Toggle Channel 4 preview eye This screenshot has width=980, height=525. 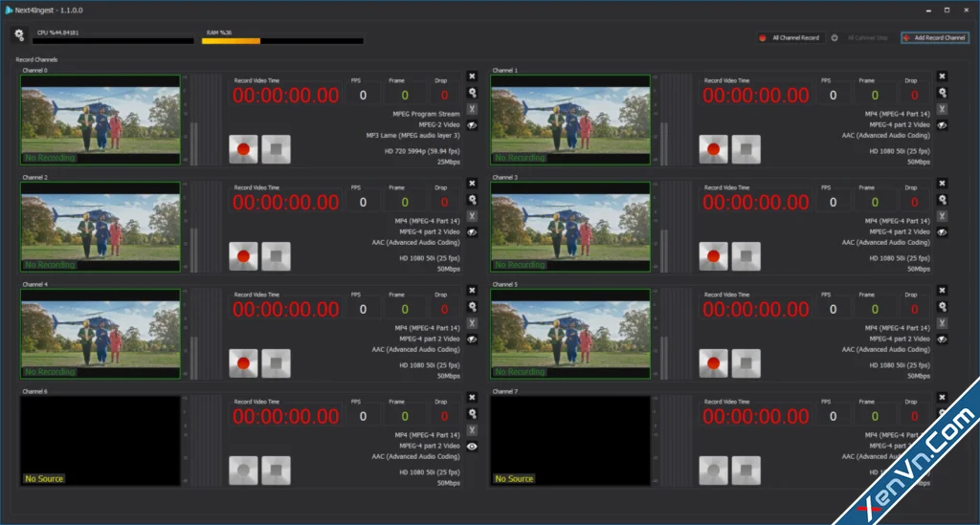[472, 339]
